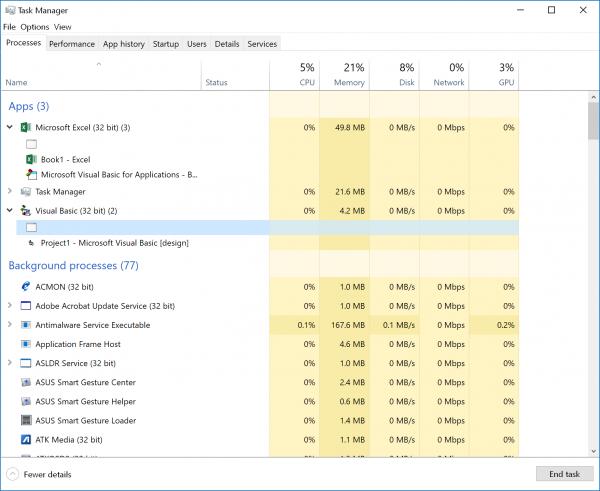Viewport: 600px width, 491px height.
Task: Click the ASLDR Service icon
Action: coord(26,363)
